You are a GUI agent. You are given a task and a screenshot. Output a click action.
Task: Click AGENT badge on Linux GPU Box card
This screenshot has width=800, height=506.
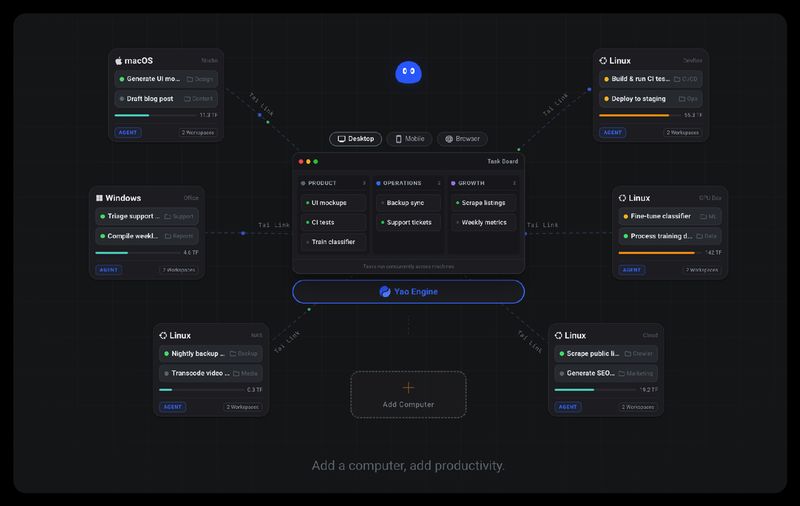pyautogui.click(x=632, y=270)
